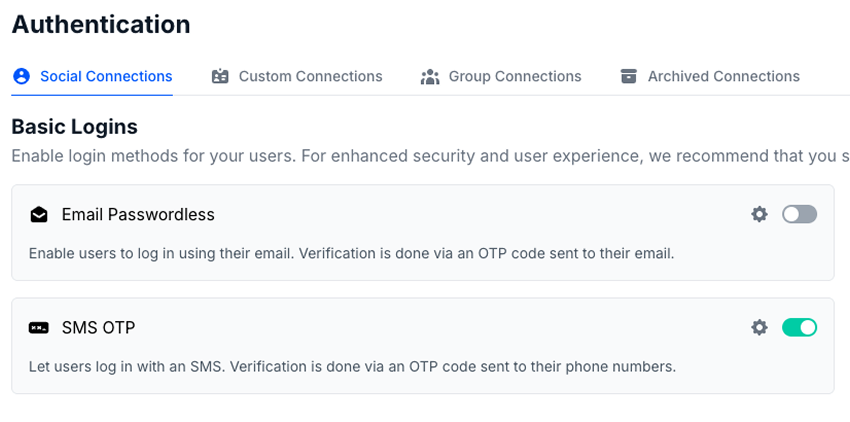Open the Group Connections tab

point(514,76)
